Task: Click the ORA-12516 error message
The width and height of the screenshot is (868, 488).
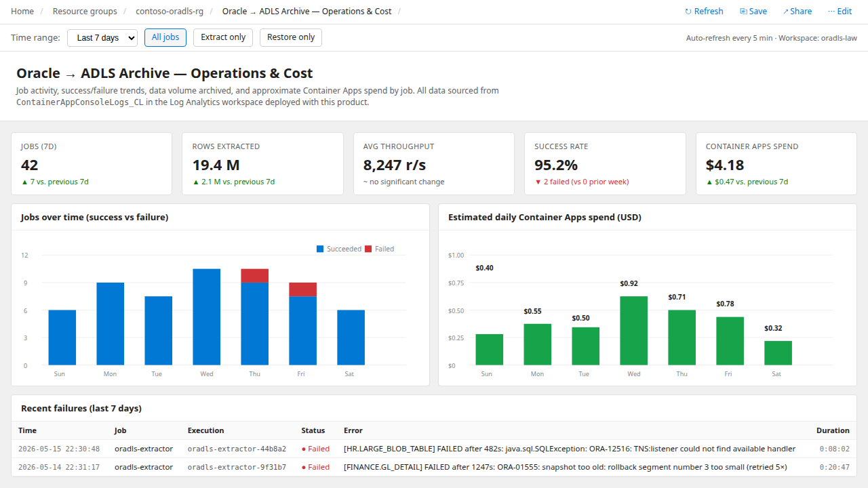Action: pyautogui.click(x=570, y=449)
